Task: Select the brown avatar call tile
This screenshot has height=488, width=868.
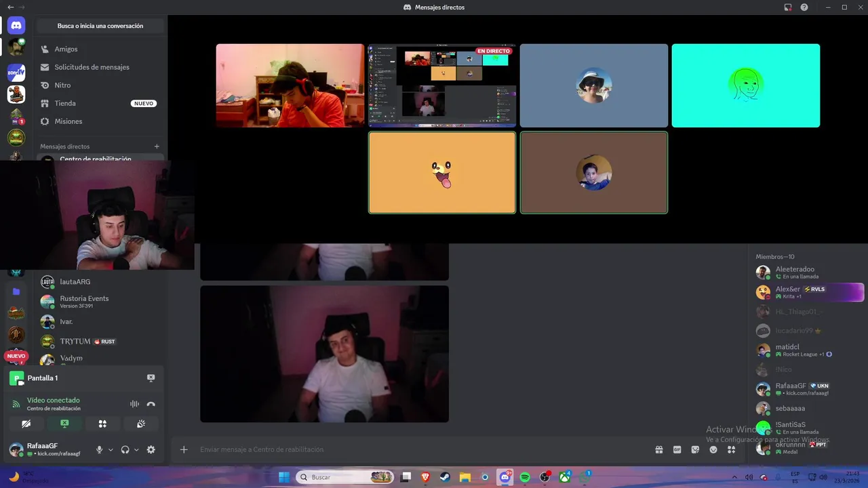Action: coord(594,173)
